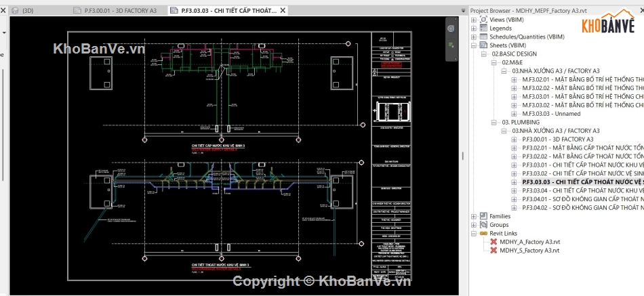Expand sheet P.F3.00.01 in the browser tree
Screen dimensions: 644x296
tap(514, 140)
